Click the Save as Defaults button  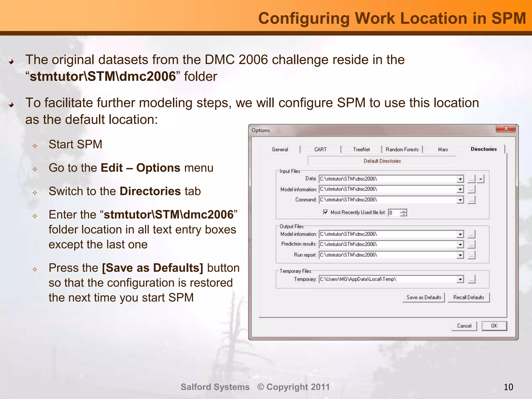[x=424, y=297]
